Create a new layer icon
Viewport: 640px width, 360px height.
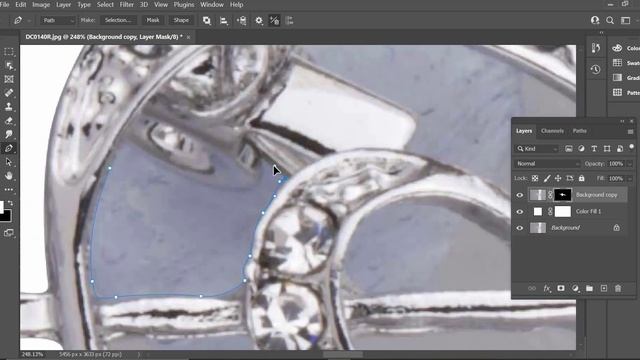(604, 289)
